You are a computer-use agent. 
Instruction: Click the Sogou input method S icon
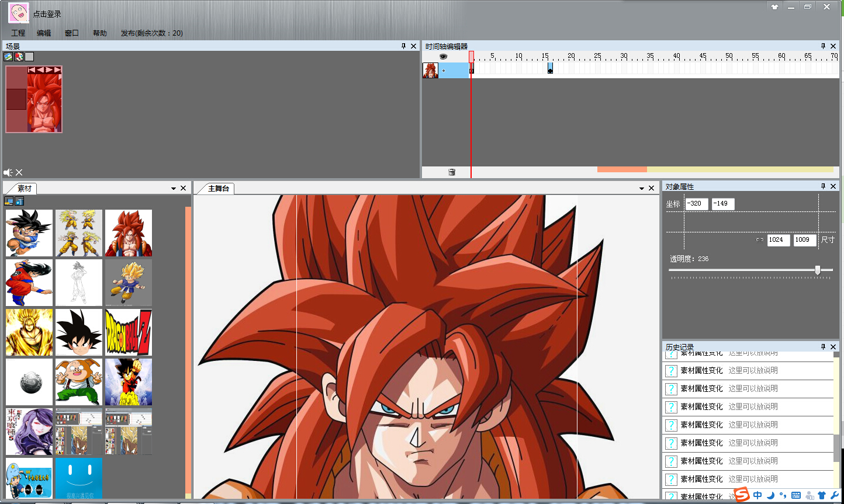pyautogui.click(x=742, y=495)
